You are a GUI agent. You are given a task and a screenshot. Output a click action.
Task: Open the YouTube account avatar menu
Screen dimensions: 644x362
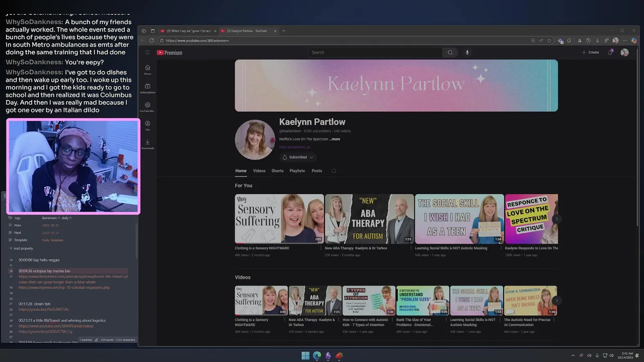coord(624,52)
